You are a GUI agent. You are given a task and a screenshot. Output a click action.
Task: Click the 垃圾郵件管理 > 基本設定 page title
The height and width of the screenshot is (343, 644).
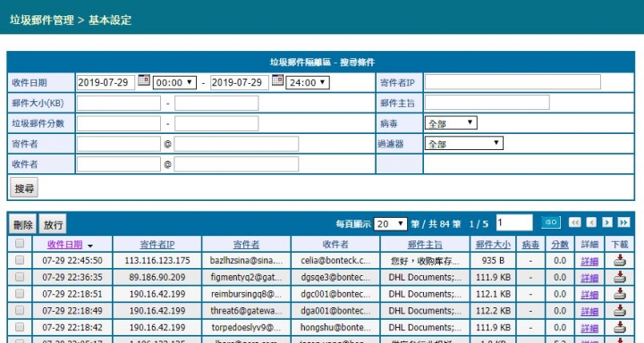point(71,21)
